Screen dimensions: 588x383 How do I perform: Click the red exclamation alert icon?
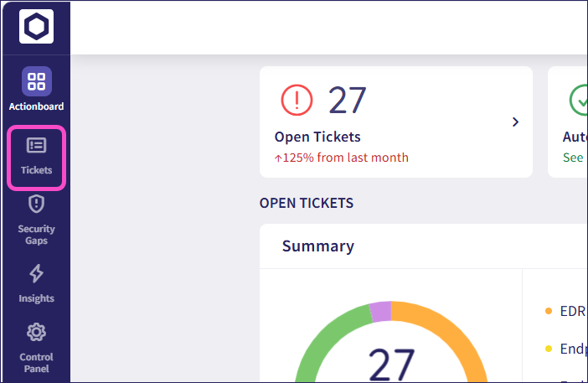[297, 101]
